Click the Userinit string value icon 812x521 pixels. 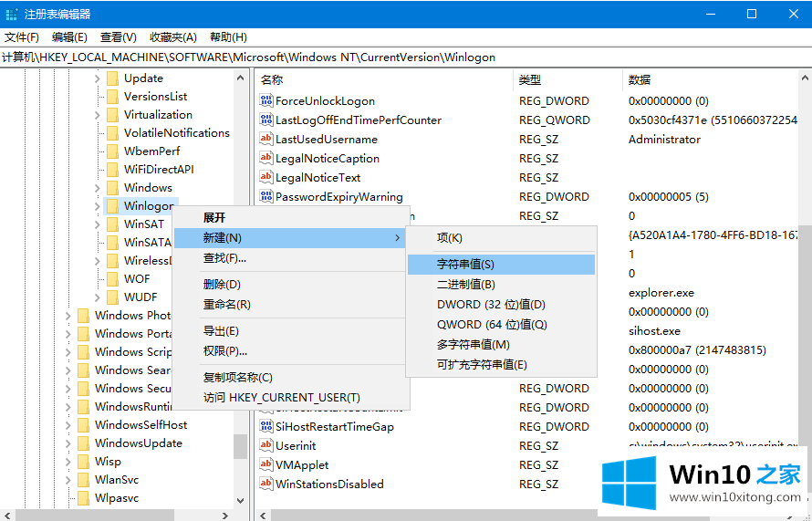[267, 446]
